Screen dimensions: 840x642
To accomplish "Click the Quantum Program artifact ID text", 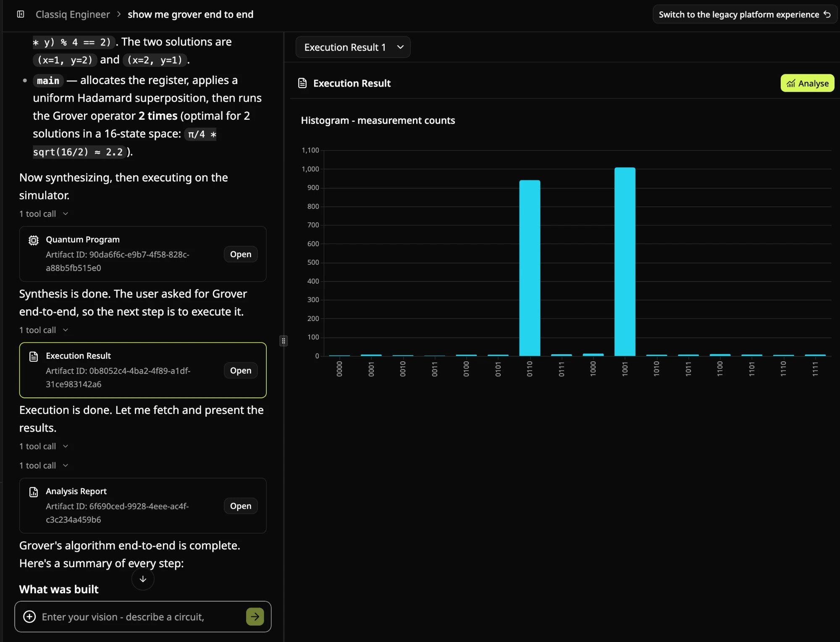I will click(x=118, y=261).
